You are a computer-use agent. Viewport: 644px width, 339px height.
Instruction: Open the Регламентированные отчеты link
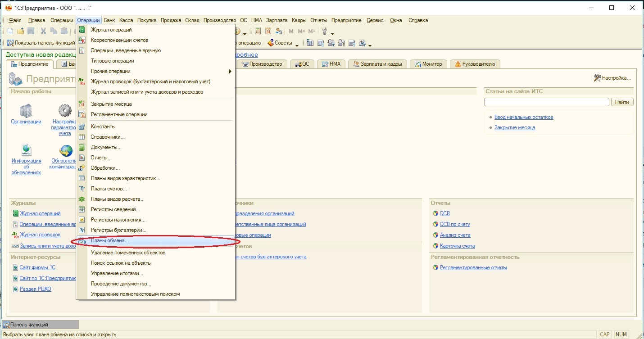pyautogui.click(x=473, y=267)
